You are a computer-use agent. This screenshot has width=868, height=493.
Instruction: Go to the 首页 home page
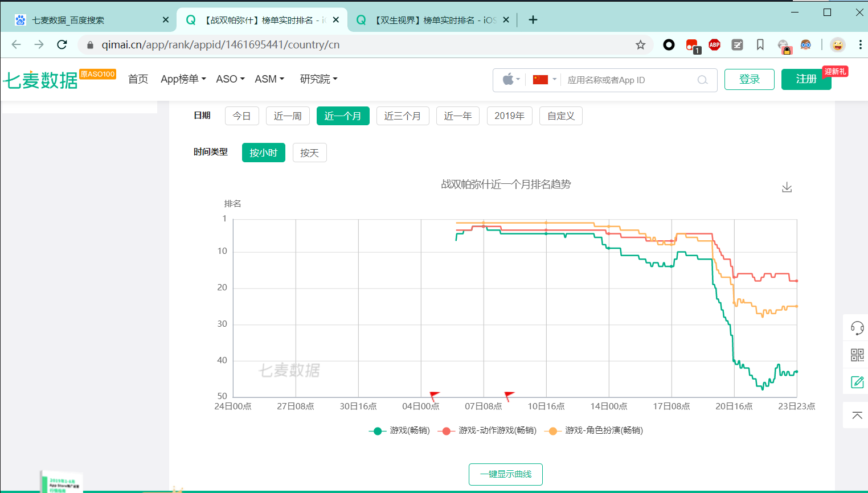(138, 79)
